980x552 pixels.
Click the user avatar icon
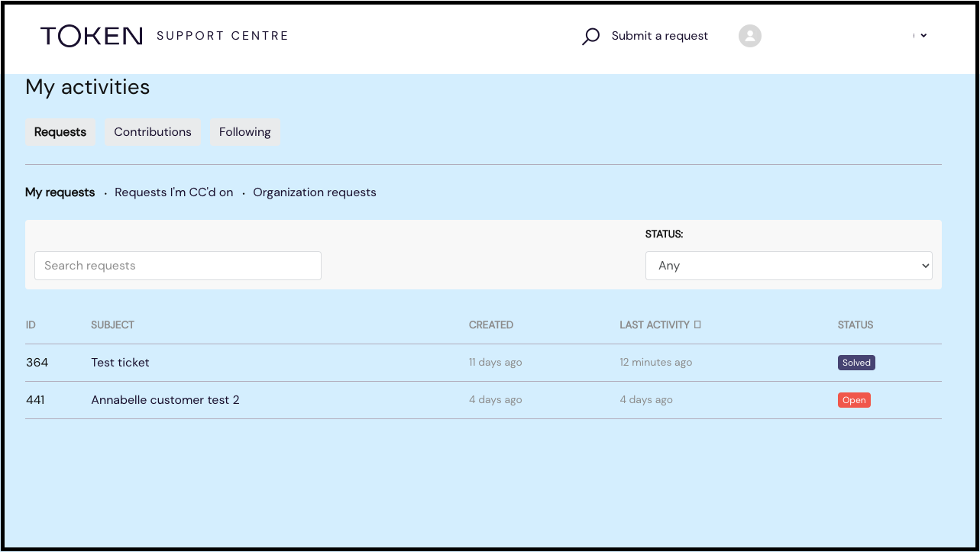(750, 36)
